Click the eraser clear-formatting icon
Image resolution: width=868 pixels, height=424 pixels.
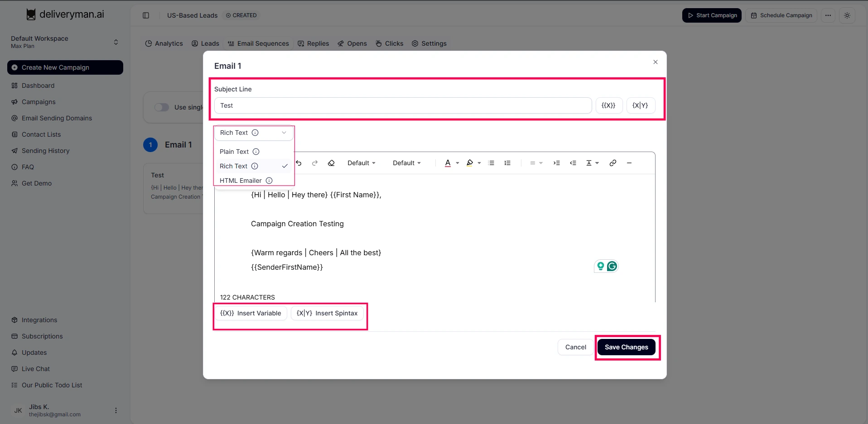(331, 163)
